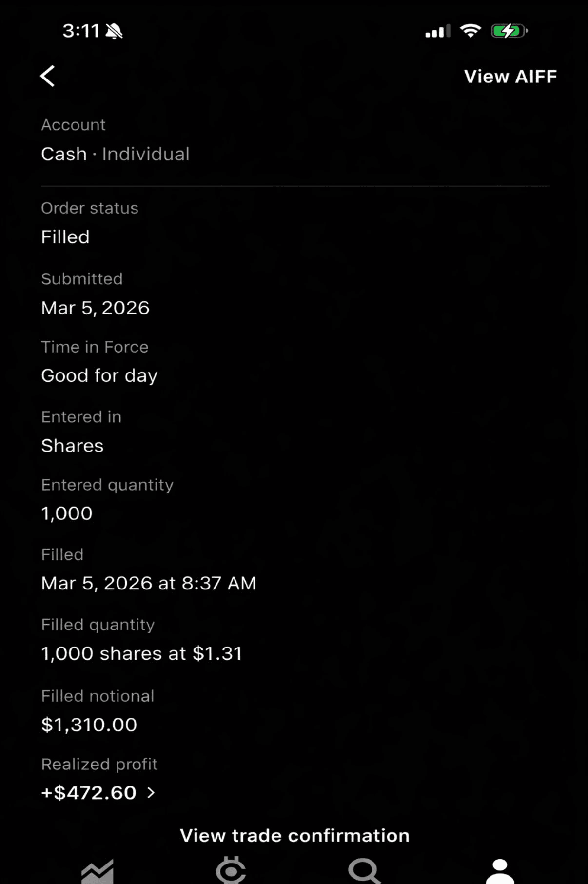Tap the 1,000 shares at $1.31 text
Screen dimensions: 588x884
pyautogui.click(x=141, y=653)
